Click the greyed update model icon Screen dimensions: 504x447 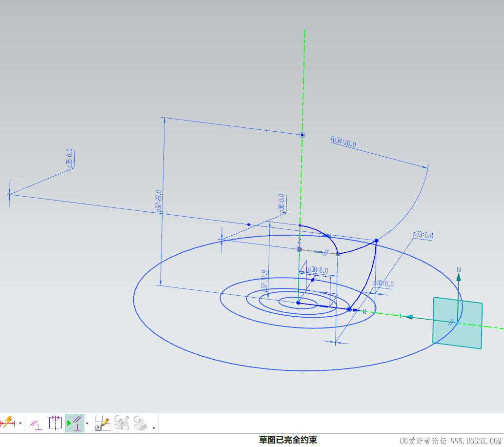click(141, 423)
